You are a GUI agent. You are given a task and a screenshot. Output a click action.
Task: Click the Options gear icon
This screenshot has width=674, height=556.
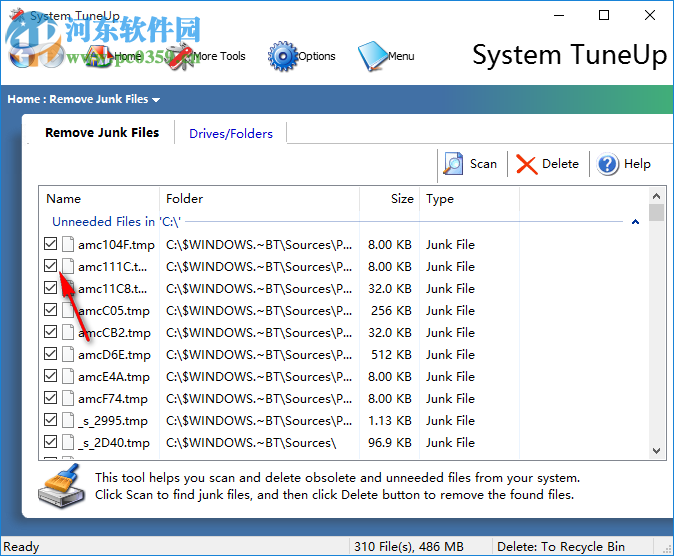tap(282, 56)
